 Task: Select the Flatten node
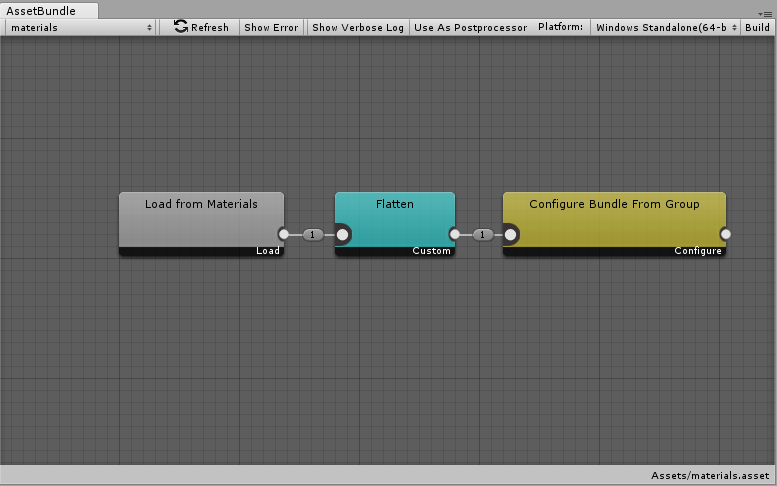click(x=395, y=224)
